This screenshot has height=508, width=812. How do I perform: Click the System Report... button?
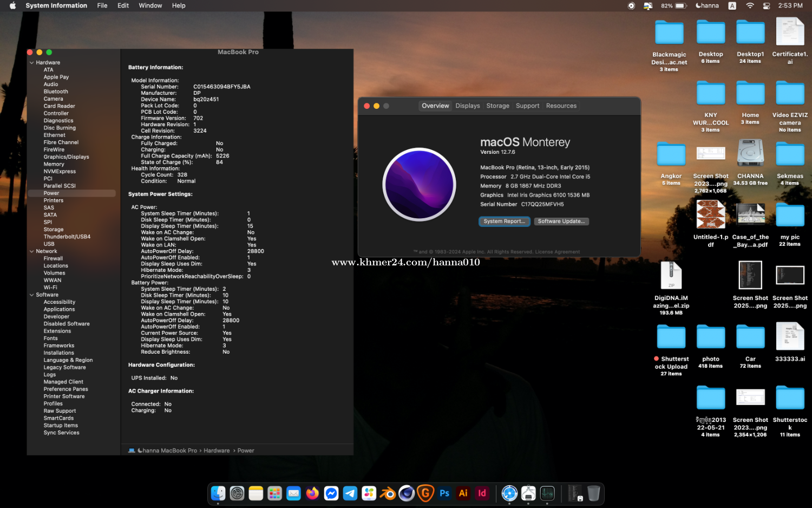(505, 221)
